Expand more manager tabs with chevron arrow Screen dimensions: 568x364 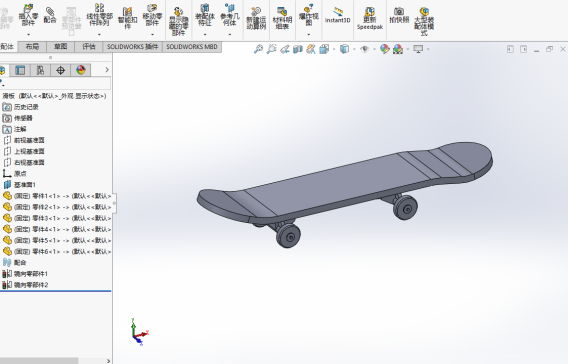[x=107, y=70]
